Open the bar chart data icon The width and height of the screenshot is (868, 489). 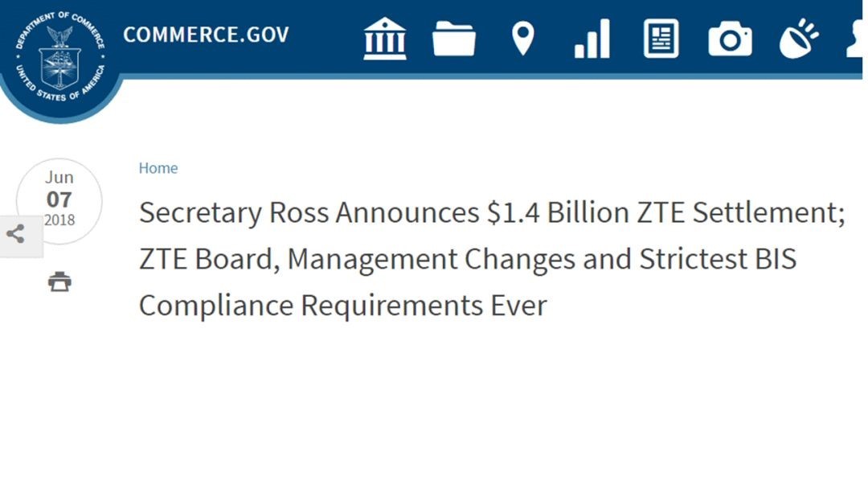tap(592, 39)
